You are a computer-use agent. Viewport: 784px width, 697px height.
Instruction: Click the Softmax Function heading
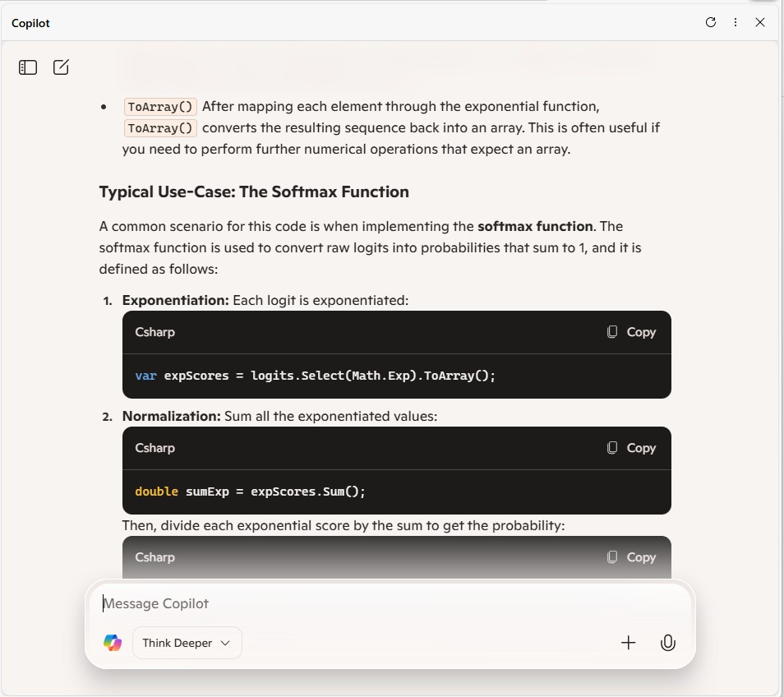coord(254,192)
